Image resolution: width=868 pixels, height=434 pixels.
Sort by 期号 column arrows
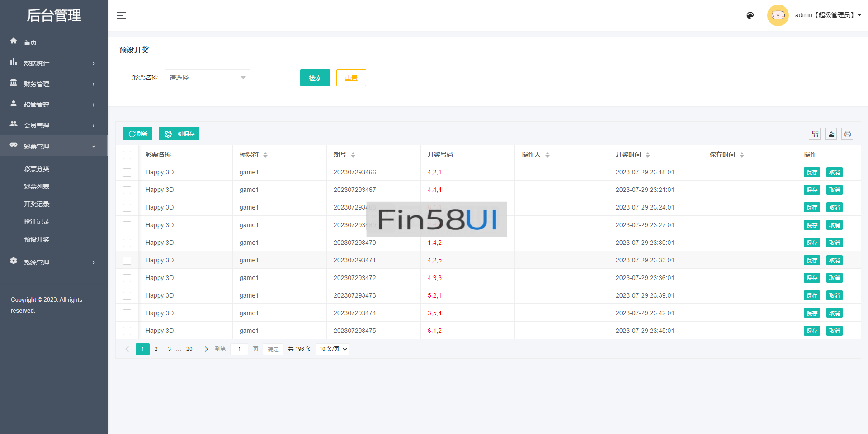pos(353,155)
